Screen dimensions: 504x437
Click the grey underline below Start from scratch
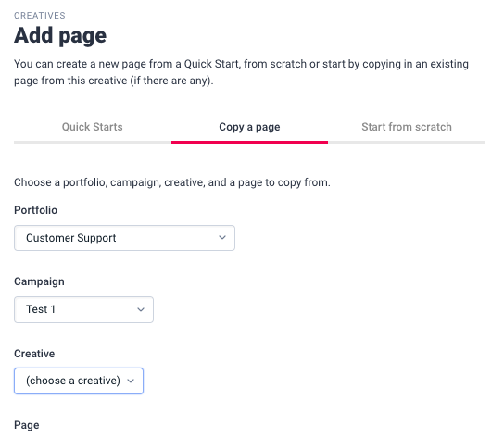[x=407, y=143]
